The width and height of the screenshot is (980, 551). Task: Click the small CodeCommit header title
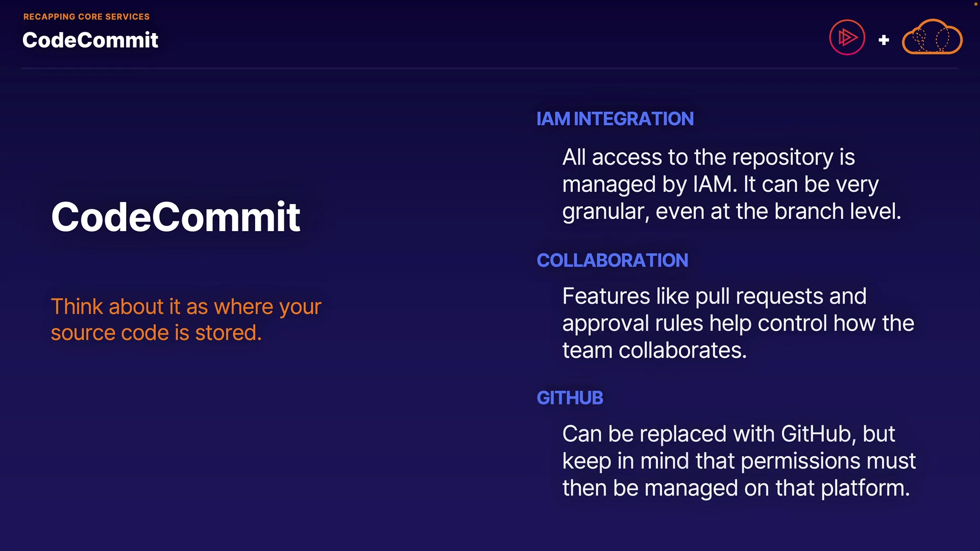click(90, 40)
